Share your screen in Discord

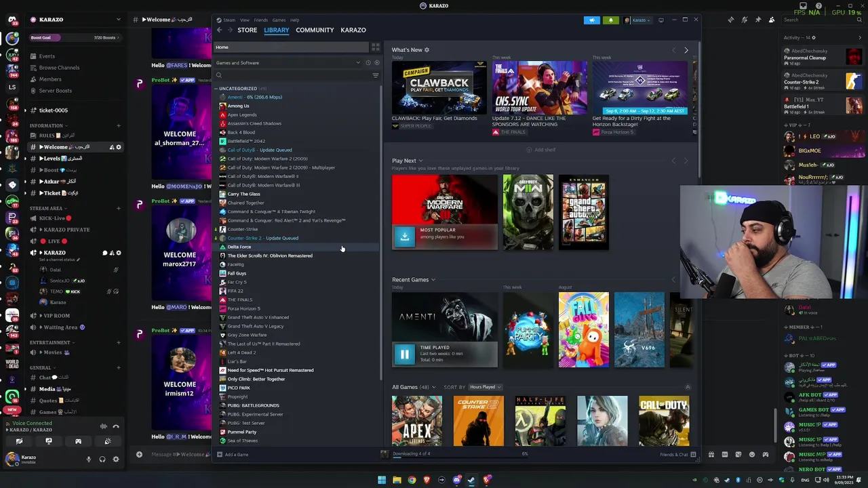click(49, 441)
